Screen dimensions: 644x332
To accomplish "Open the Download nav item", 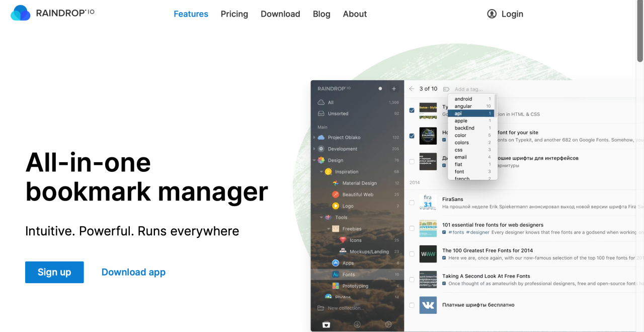I will pyautogui.click(x=280, y=14).
